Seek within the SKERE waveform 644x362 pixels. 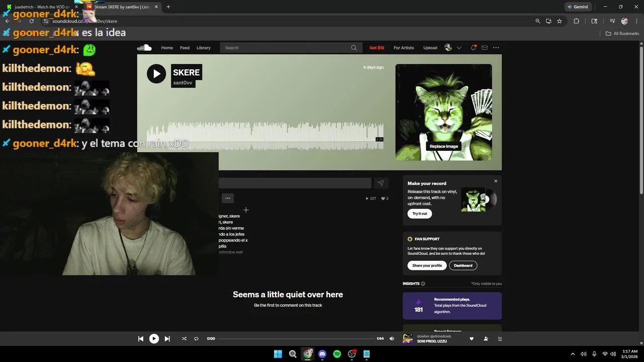(265, 136)
